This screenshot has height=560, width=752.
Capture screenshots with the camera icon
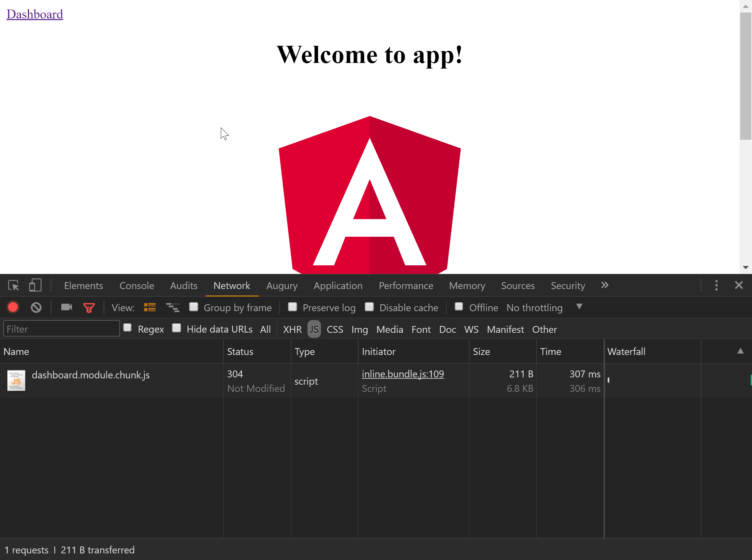(67, 307)
